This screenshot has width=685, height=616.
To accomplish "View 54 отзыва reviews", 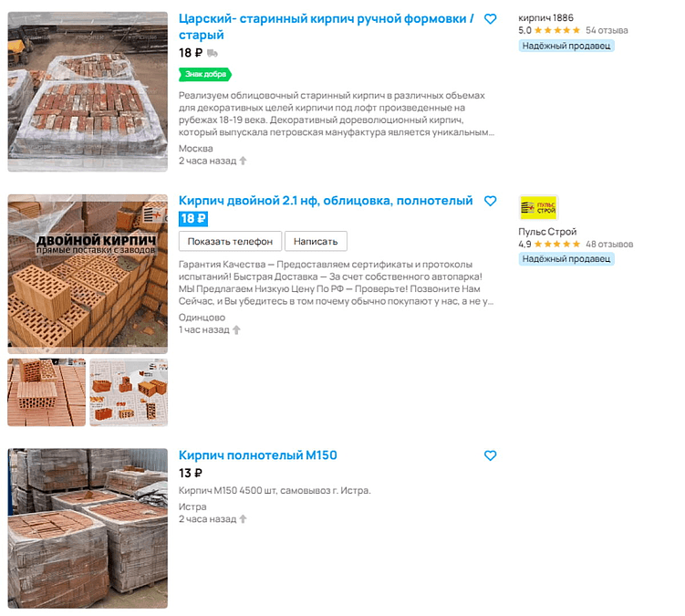I will pyautogui.click(x=607, y=30).
